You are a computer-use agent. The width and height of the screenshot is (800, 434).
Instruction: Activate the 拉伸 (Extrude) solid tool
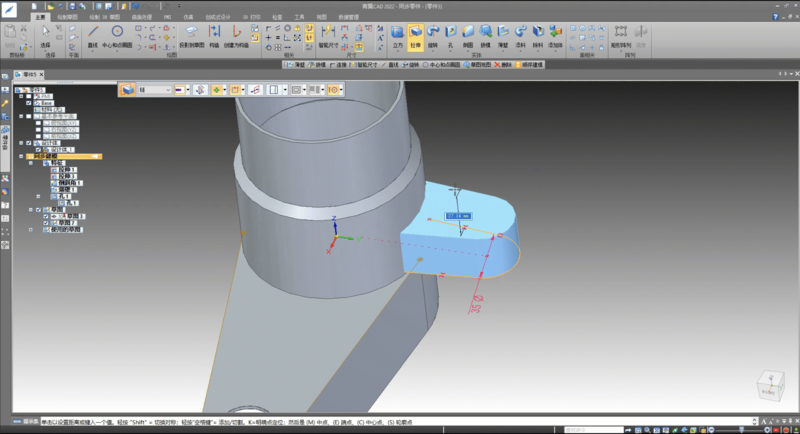[415, 36]
